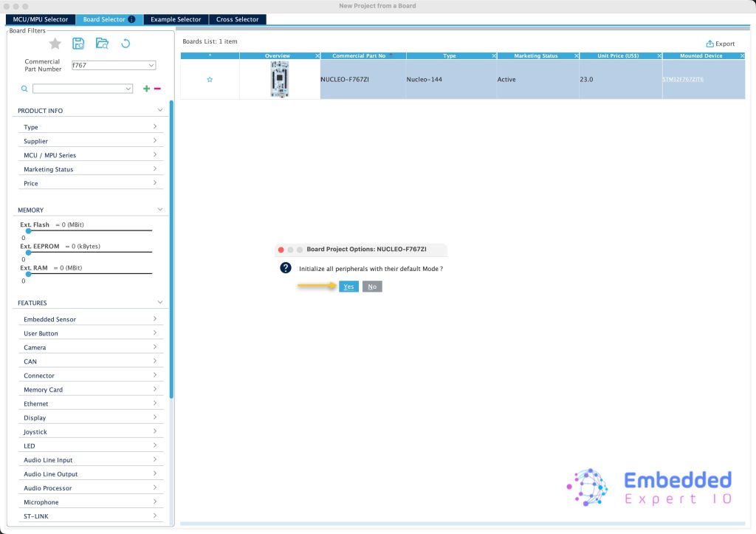Screen dimensions: 756x534
Task: Click the NUCLEO board overview thumbnail
Action: pos(279,79)
